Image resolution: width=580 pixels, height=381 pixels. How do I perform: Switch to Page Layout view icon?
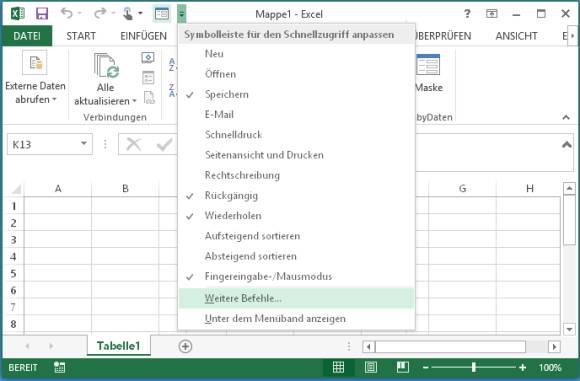click(371, 367)
